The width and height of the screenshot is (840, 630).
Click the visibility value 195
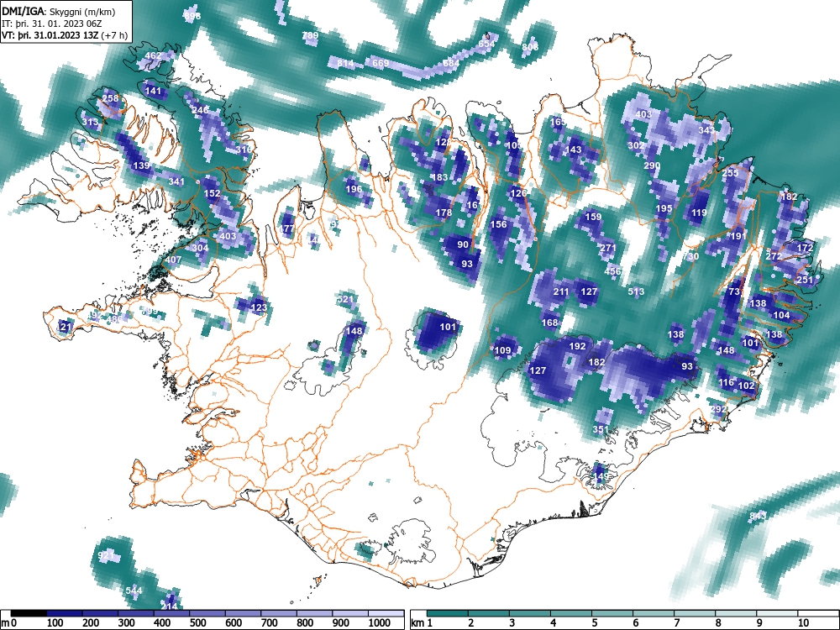coord(664,208)
